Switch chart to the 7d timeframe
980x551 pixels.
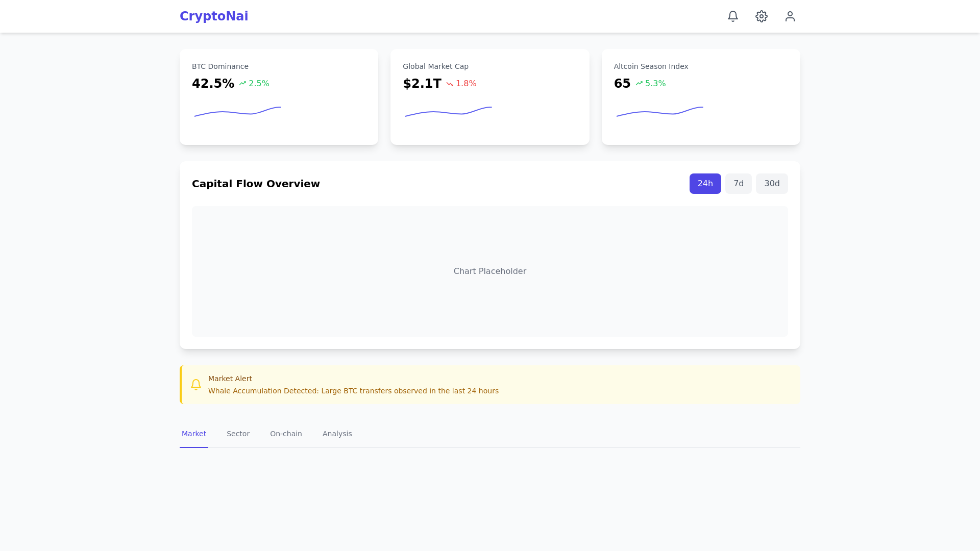point(738,184)
